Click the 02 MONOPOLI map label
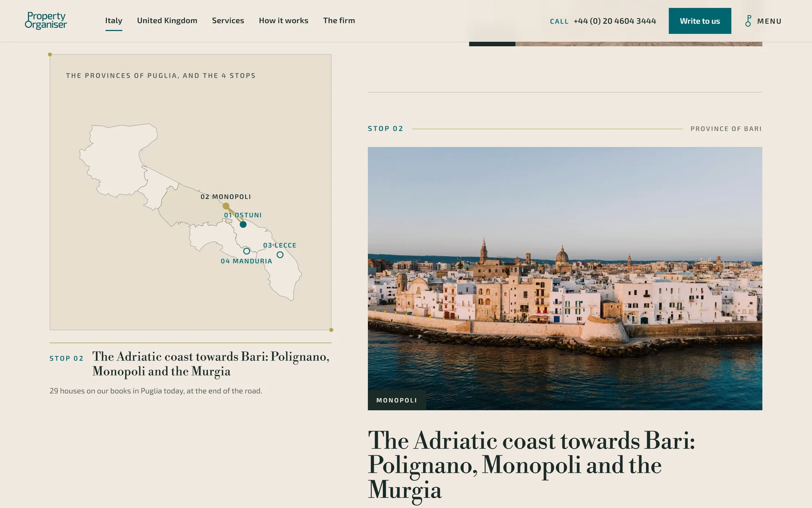The image size is (812, 508). pos(226,197)
